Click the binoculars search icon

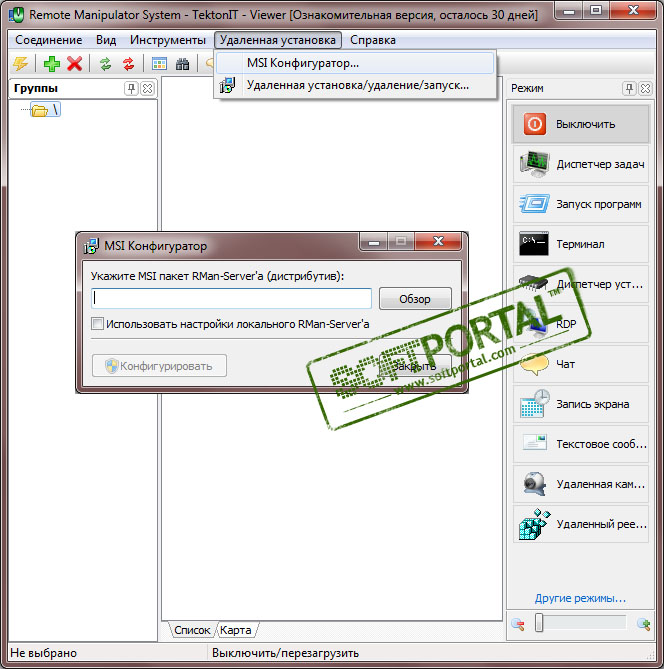(x=182, y=64)
